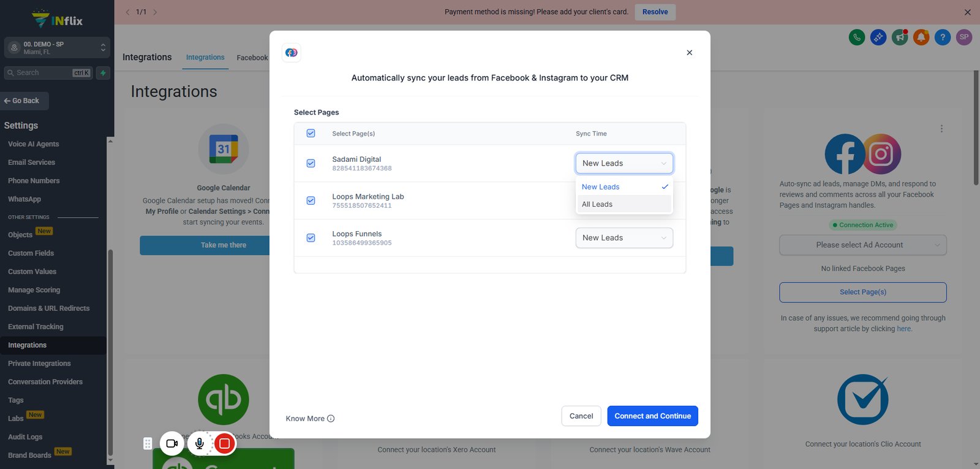Go to Custom Fields settings
The height and width of the screenshot is (469, 980).
tap(31, 253)
